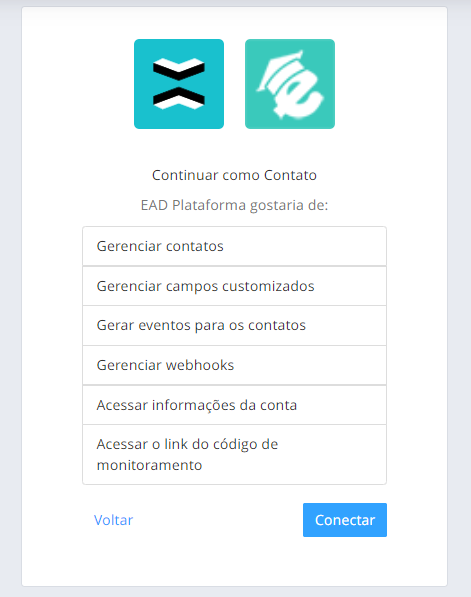This screenshot has height=597, width=471.
Task: Click the blue Conectar button
Action: point(345,520)
